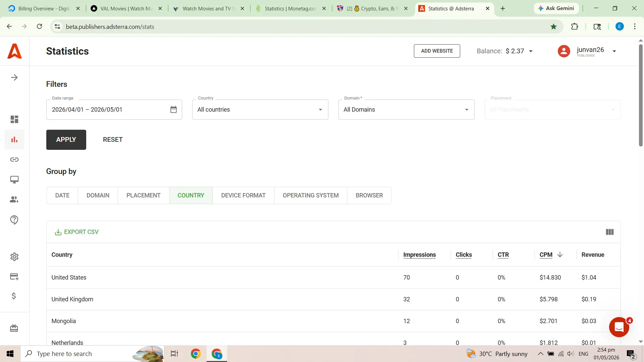
Task: Sort by the Impressions column header
Action: coord(420,255)
